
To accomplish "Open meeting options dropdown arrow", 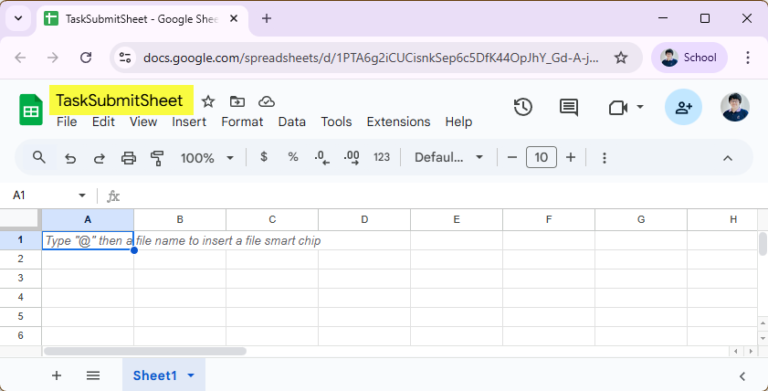I will pos(640,107).
